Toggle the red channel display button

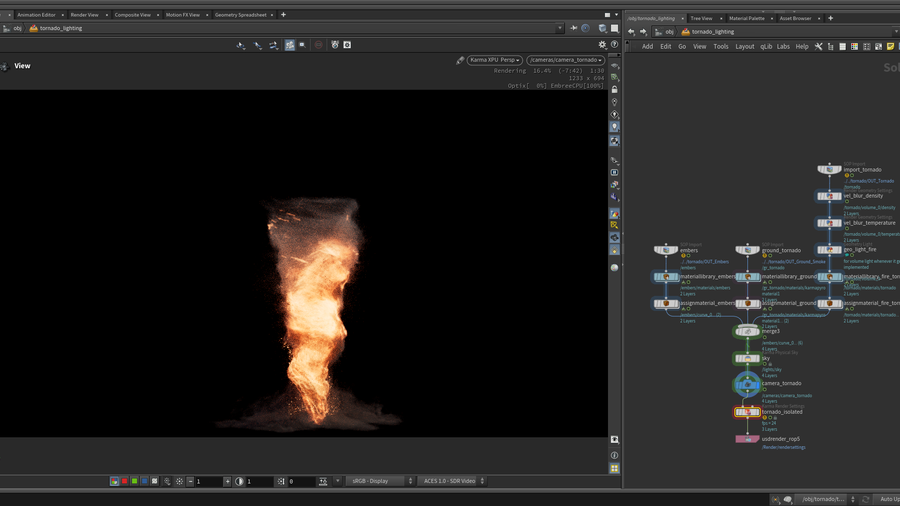pos(124,481)
